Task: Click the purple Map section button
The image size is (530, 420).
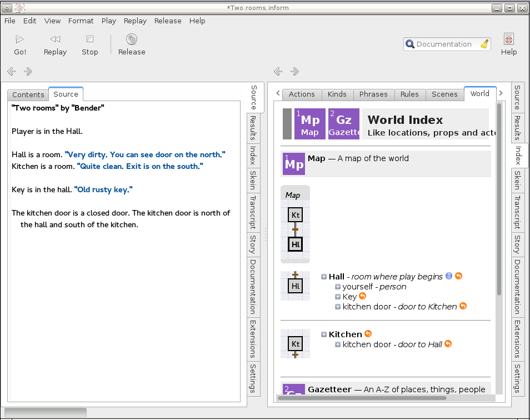Action: [309, 124]
